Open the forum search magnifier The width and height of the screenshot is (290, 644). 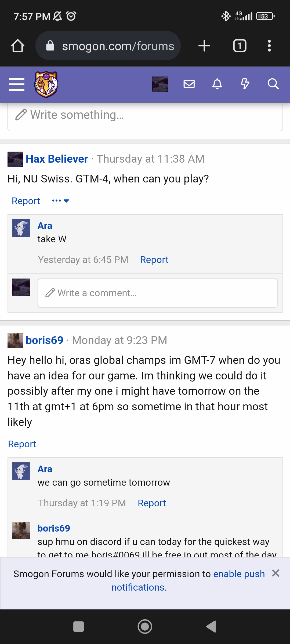point(273,84)
